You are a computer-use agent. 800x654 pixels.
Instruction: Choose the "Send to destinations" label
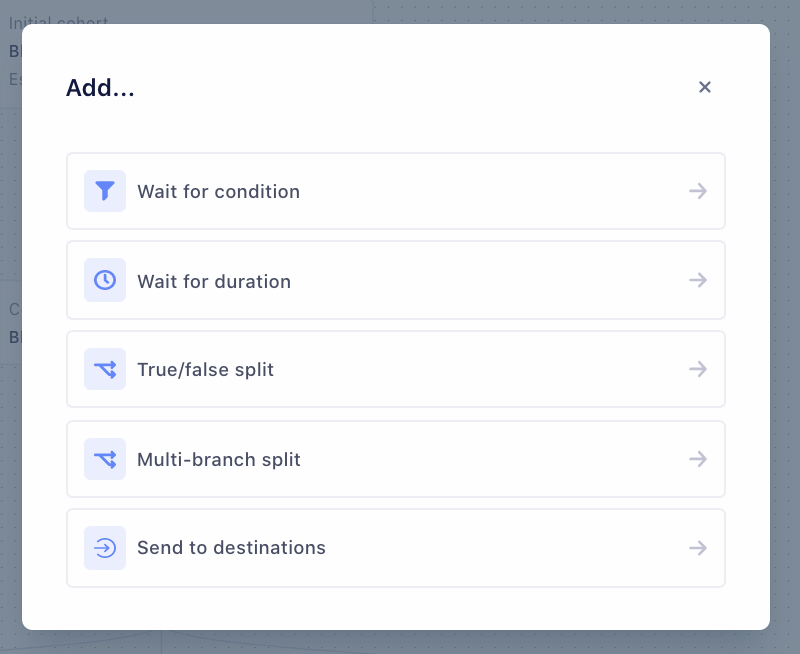[231, 548]
